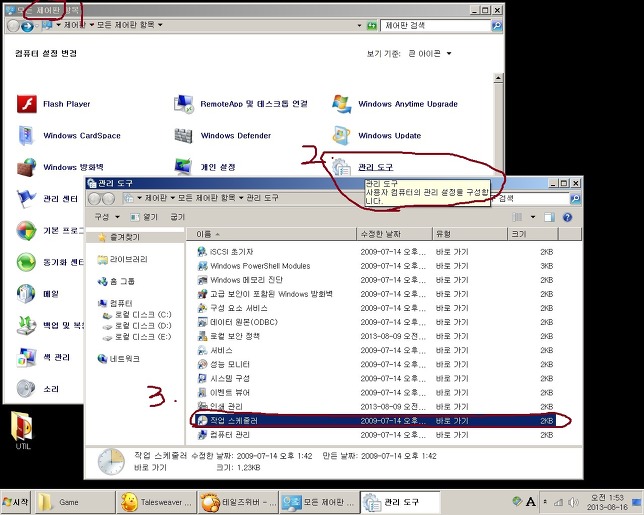Open the 보기 기준 큰 아이콘 dropdown

click(x=430, y=53)
